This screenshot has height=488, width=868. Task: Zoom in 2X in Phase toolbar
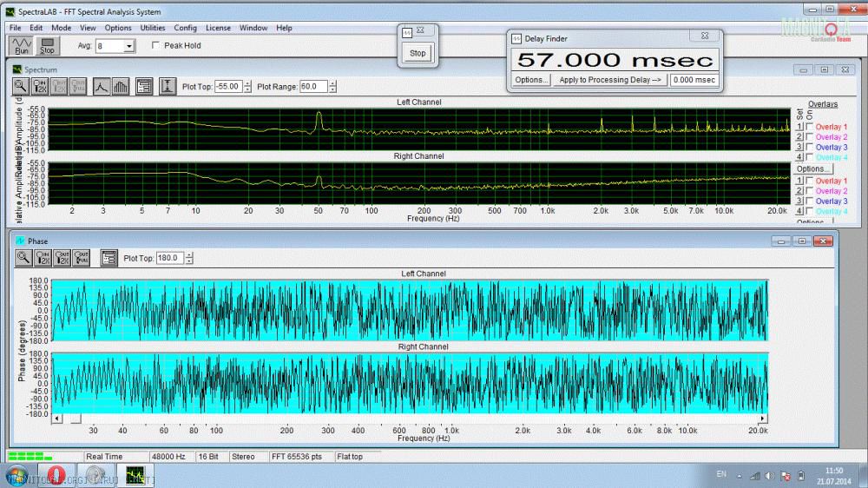43,258
